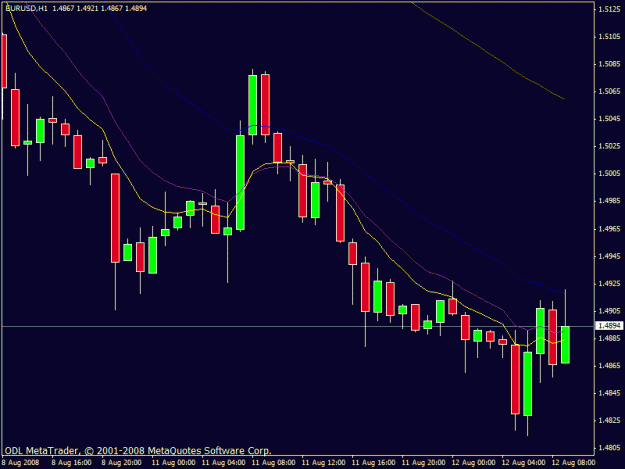Click the 1.4905 price scale label
Screen dimensions: 625x469
coord(609,311)
